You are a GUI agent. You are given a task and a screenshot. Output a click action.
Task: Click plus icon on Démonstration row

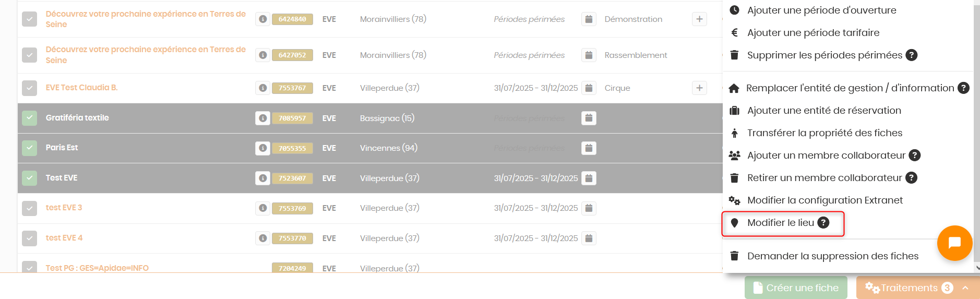(699, 19)
